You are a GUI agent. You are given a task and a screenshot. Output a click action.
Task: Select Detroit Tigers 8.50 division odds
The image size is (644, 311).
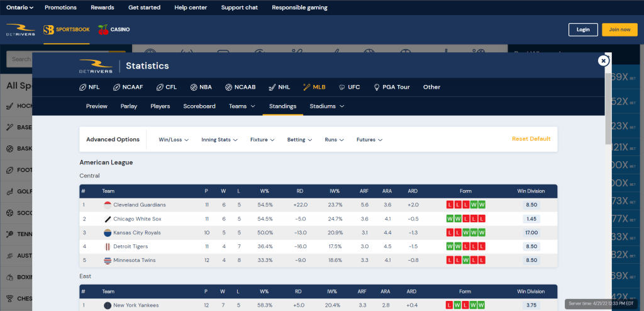point(531,246)
